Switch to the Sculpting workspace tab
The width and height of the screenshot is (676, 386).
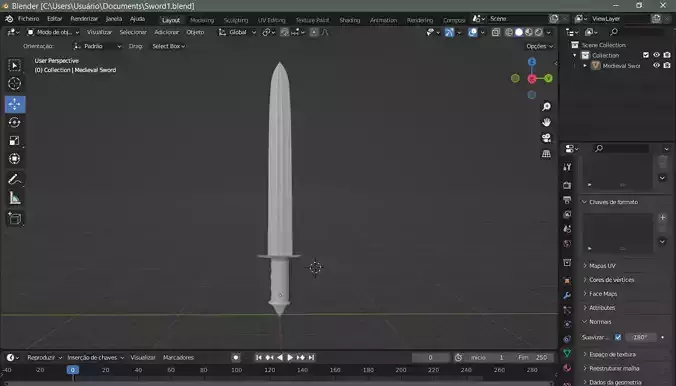(x=236, y=20)
